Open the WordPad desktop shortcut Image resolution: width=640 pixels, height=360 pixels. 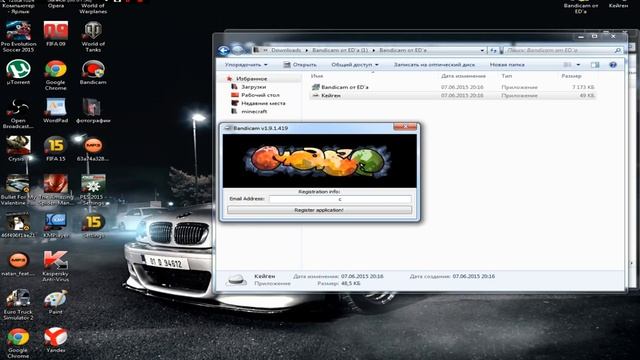[56, 111]
